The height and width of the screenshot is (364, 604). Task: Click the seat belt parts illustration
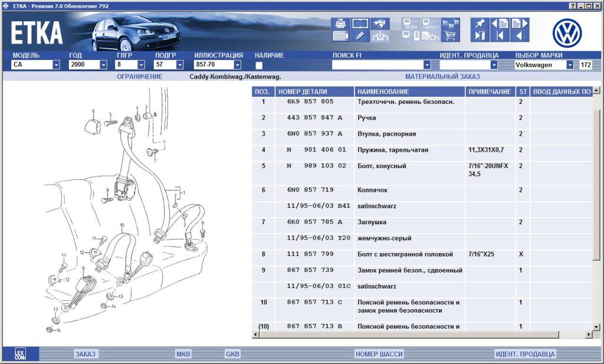[x=127, y=210]
